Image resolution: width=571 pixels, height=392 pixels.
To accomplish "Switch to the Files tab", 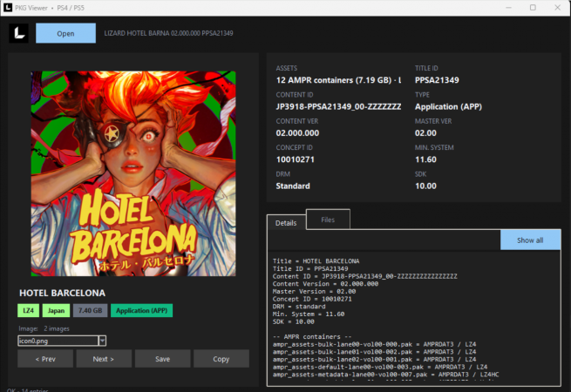I will (x=328, y=220).
